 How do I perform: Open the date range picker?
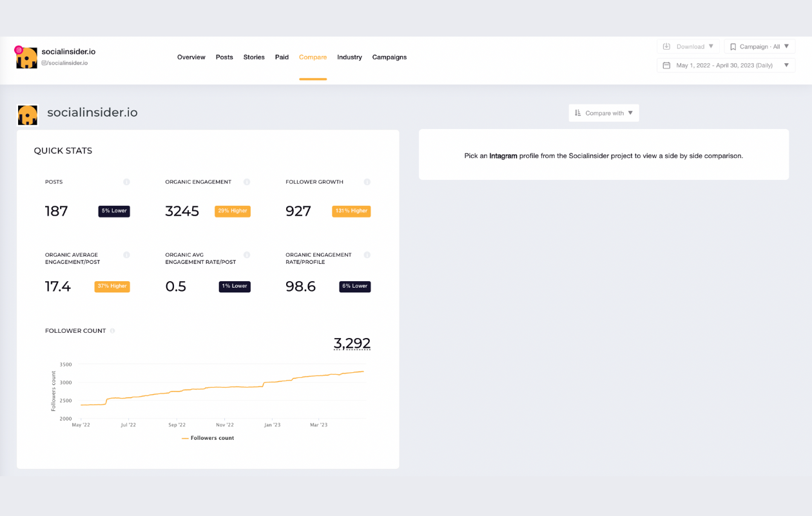click(726, 65)
